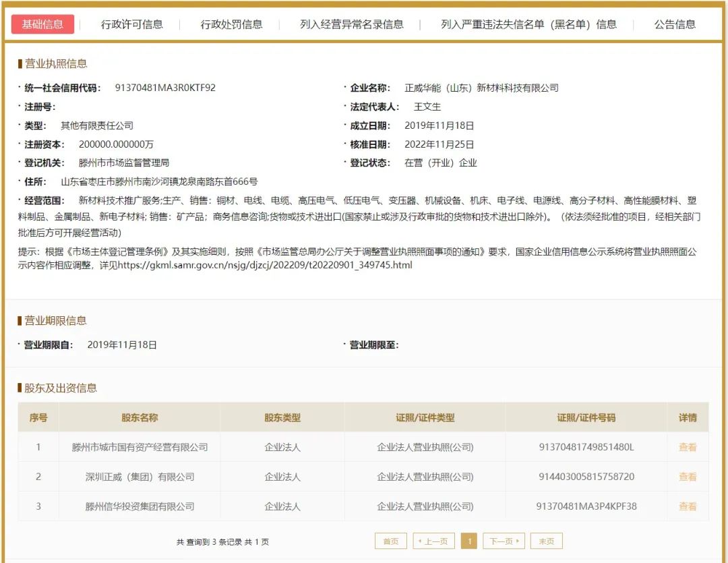
Task: Click credit code 91370481MA3R0KTF92
Action: (165, 88)
